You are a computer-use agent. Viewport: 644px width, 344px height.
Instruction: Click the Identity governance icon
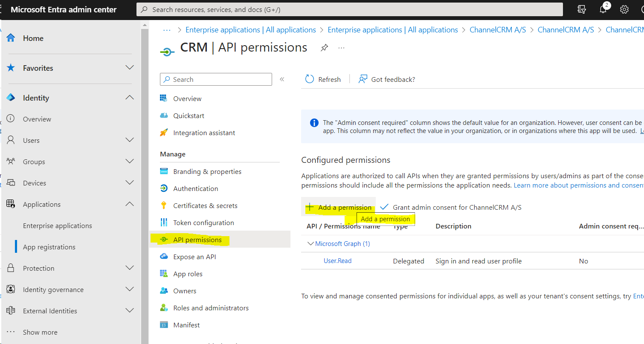pyautogui.click(x=11, y=289)
